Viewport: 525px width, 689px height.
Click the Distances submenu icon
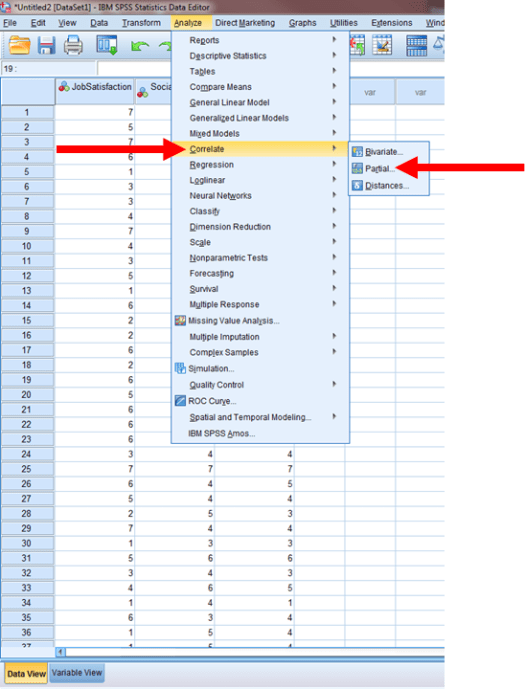pyautogui.click(x=358, y=185)
